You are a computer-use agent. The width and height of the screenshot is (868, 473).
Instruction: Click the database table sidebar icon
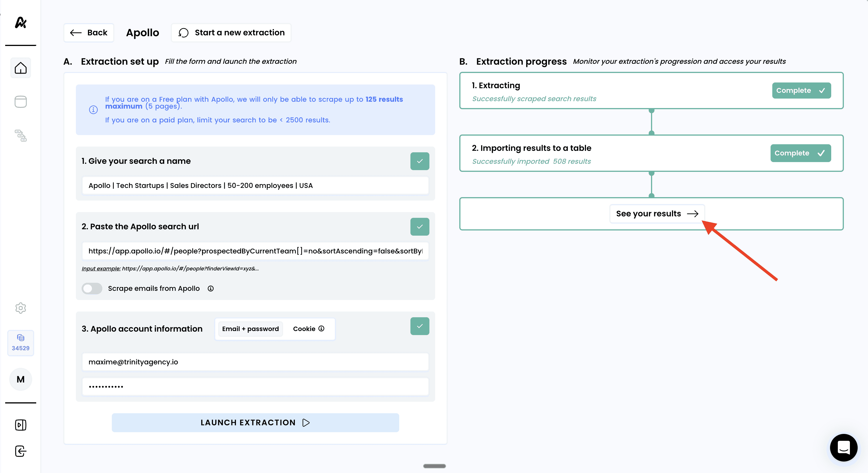(x=21, y=102)
